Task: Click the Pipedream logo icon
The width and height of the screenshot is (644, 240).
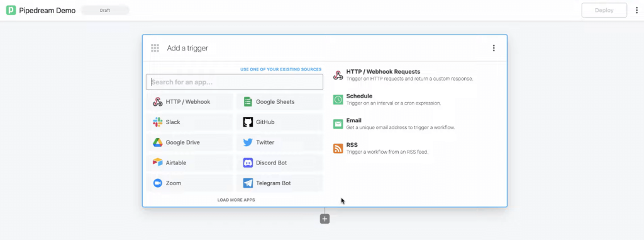Action: pyautogui.click(x=11, y=10)
